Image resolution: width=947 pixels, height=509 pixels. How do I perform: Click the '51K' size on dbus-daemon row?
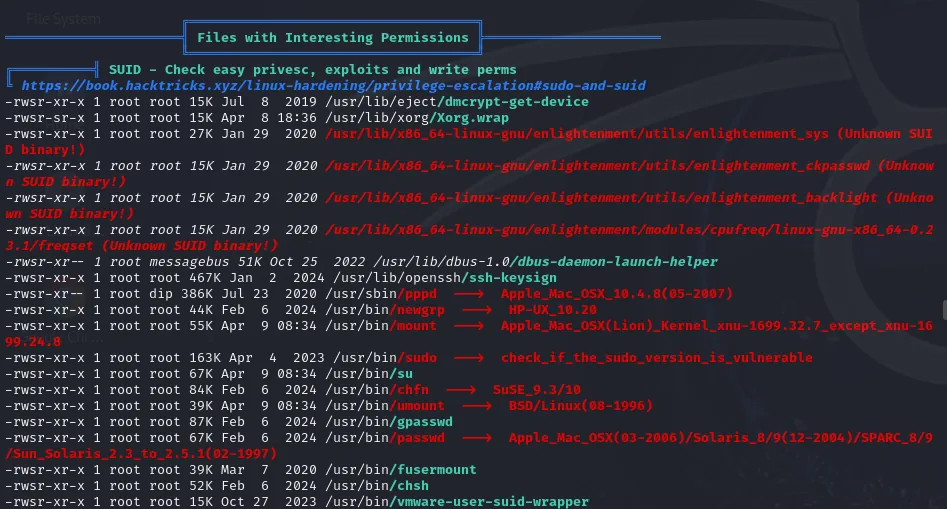tap(249, 261)
